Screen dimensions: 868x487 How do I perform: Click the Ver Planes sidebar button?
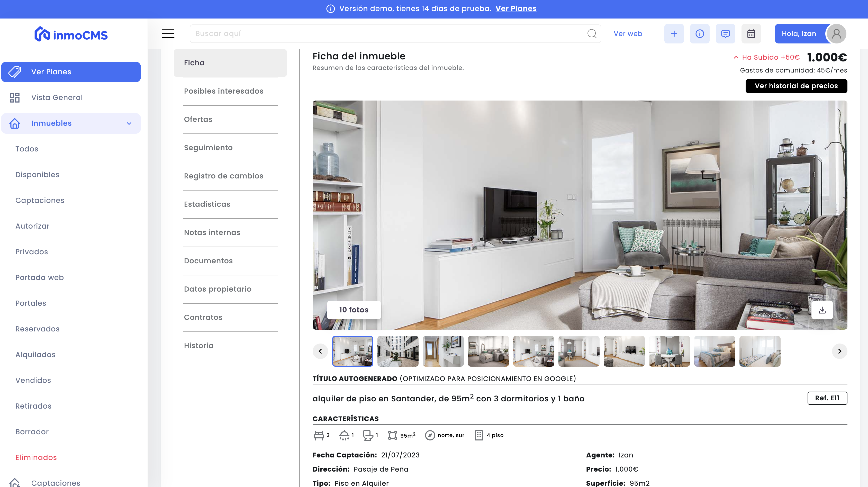[71, 72]
